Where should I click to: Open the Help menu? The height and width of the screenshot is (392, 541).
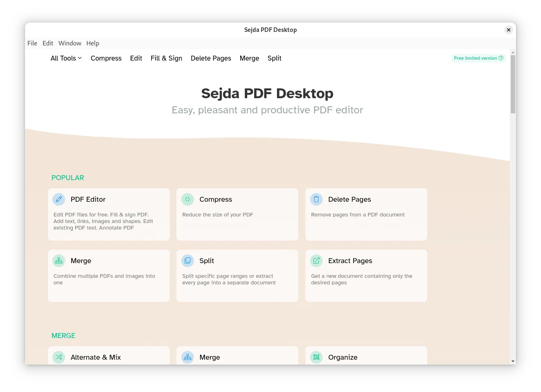point(92,43)
